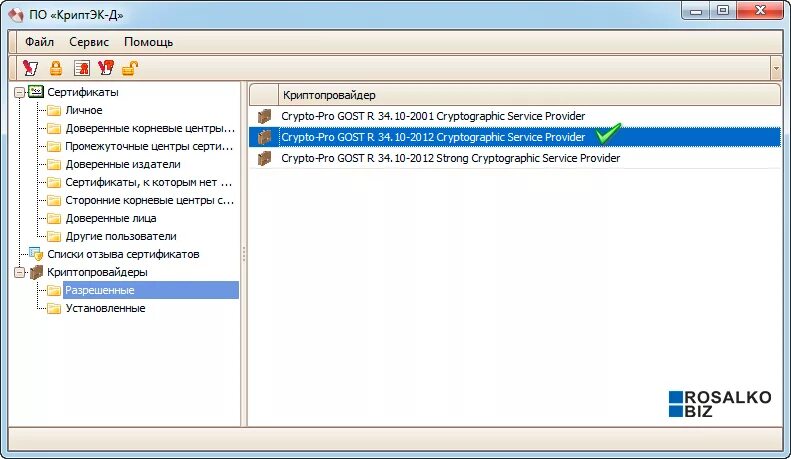Open Списки отзыва сертификатов

[123, 254]
